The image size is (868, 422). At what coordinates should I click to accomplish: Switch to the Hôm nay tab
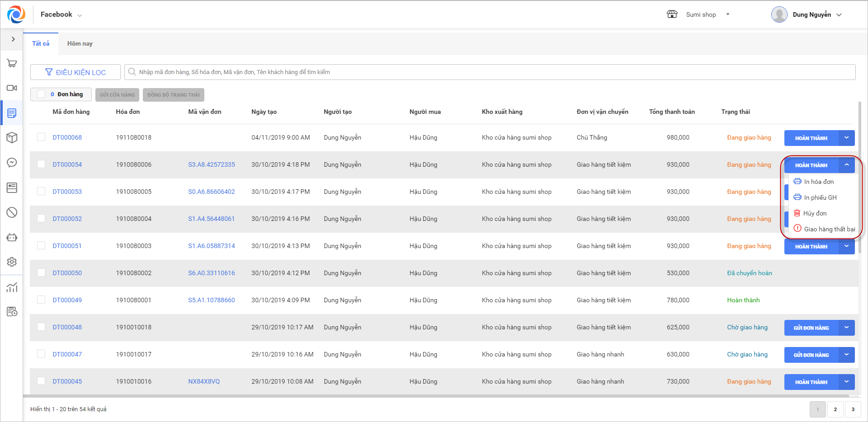[80, 44]
